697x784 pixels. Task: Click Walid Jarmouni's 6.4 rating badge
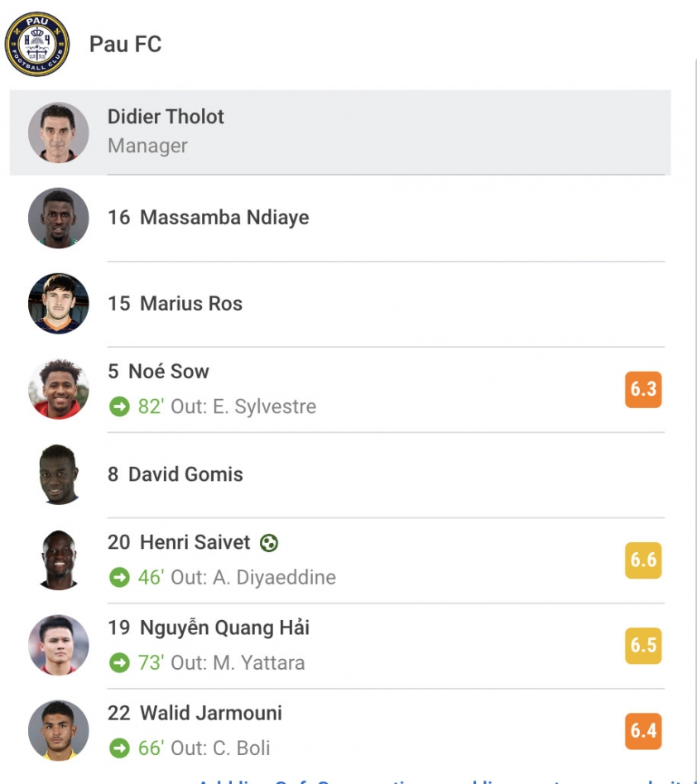[x=643, y=731]
